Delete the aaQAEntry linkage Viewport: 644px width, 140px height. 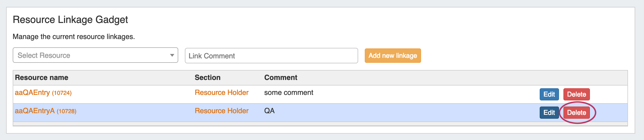[x=576, y=94]
